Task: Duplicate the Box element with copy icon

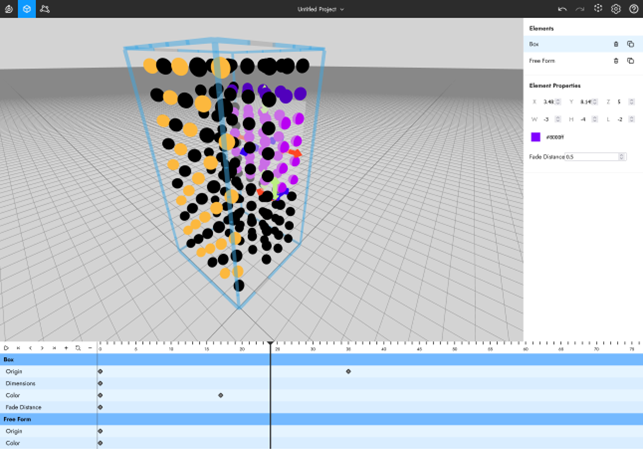Action: click(631, 44)
